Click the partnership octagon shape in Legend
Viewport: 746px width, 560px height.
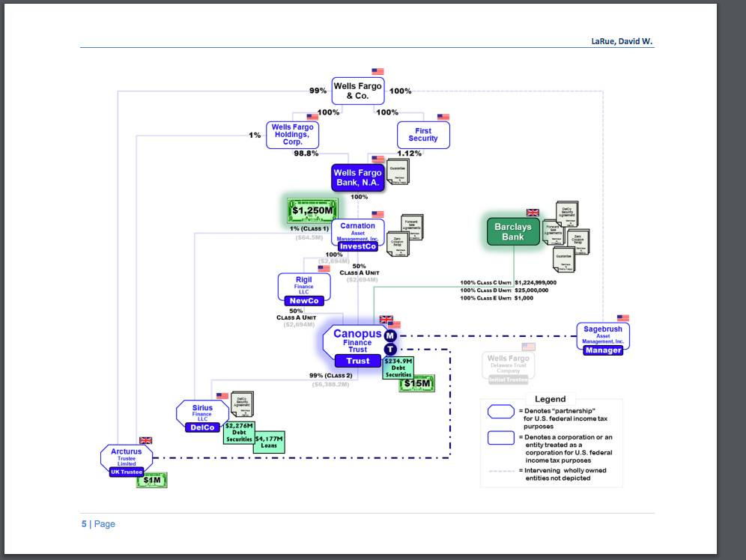pyautogui.click(x=501, y=412)
